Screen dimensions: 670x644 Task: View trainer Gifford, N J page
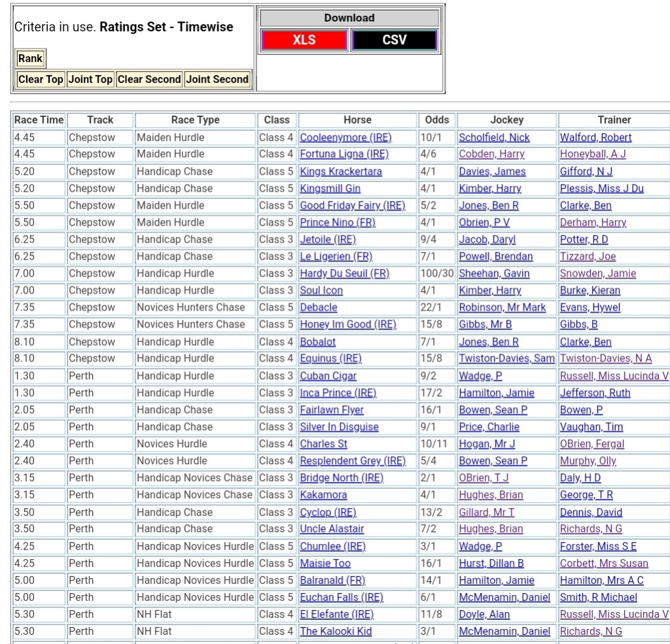point(586,171)
